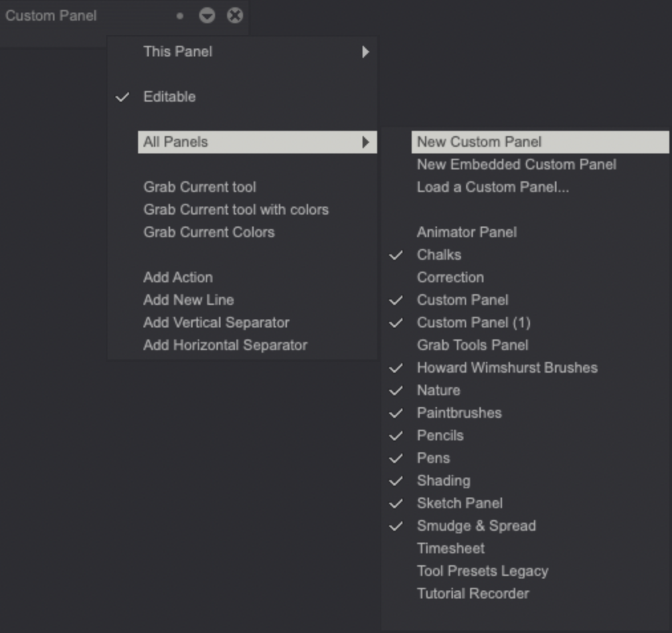
Task: Click Load a Custom Panel...
Action: [x=493, y=187]
